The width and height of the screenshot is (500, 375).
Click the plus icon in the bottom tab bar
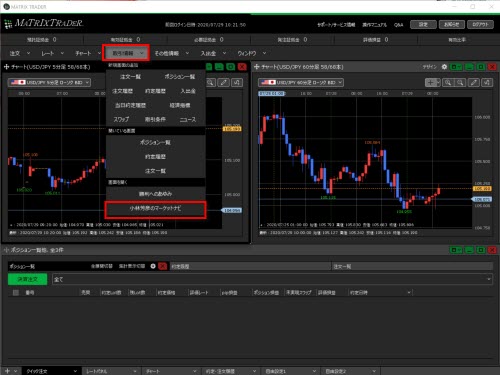(x=7, y=371)
